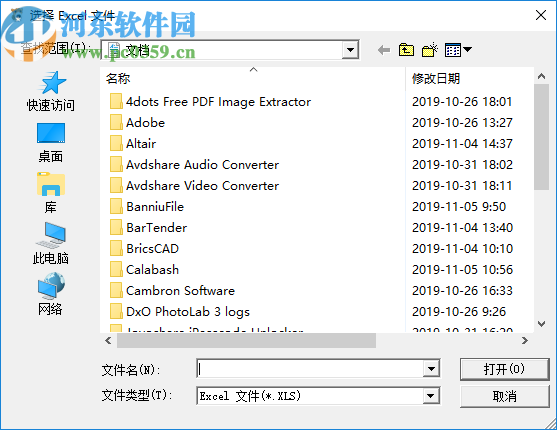Click the scroll right arrow
Image resolution: width=557 pixels, height=430 pixels.
[525, 340]
